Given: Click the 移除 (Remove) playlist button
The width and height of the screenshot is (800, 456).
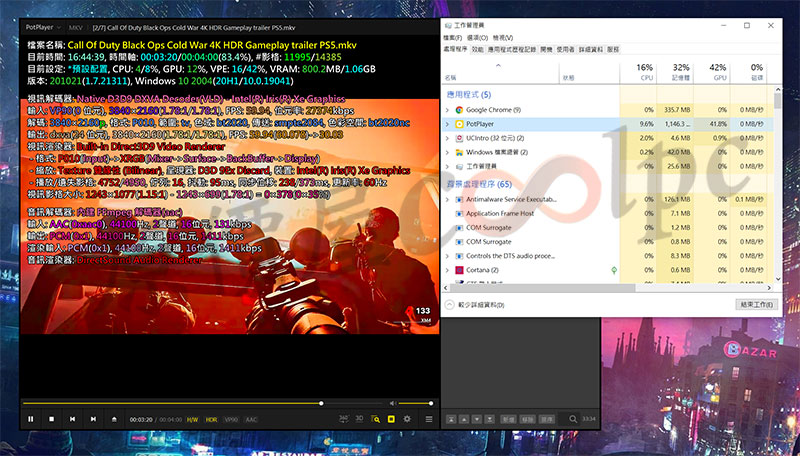Looking at the screenshot, I should click(527, 419).
